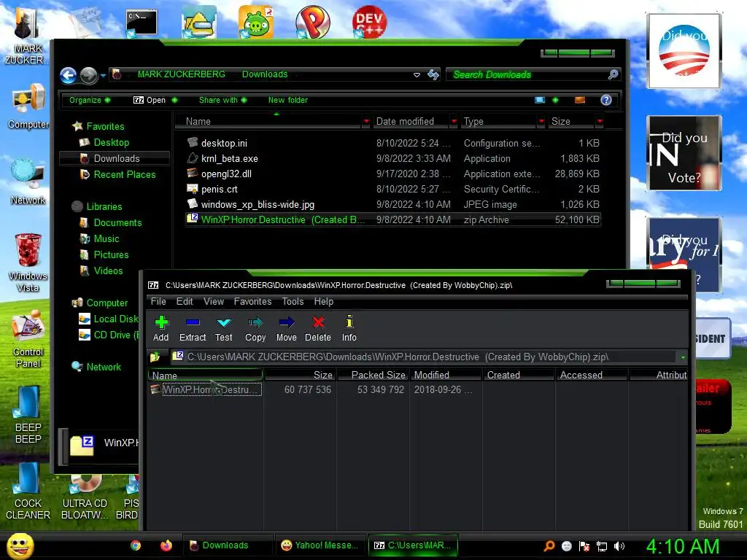Select Local Disk in sidebar
The height and width of the screenshot is (560, 747).
[109, 319]
